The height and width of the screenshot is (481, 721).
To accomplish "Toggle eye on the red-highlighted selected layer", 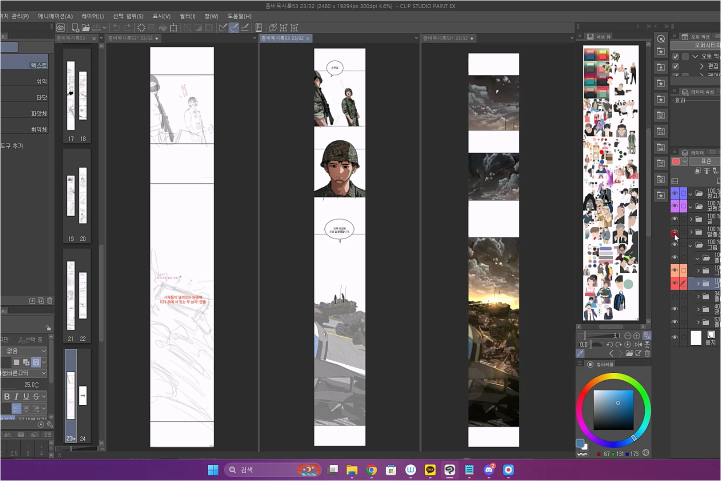I will pos(675,283).
